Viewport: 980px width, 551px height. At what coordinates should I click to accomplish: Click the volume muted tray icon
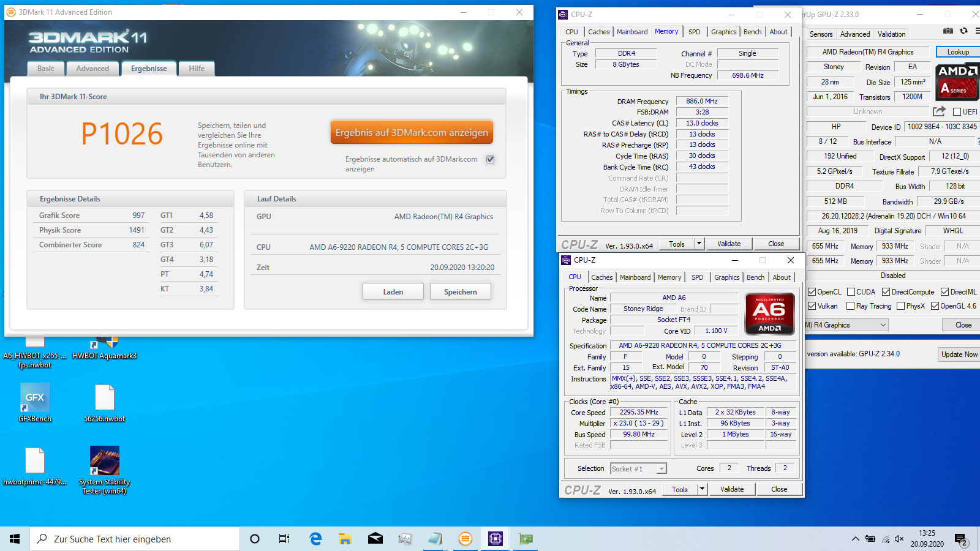pyautogui.click(x=899, y=539)
